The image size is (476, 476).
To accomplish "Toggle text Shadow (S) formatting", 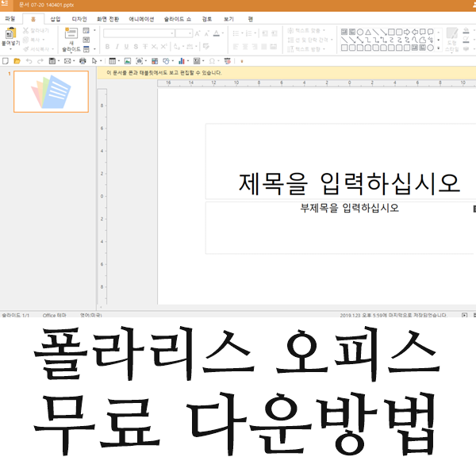I will tap(136, 47).
